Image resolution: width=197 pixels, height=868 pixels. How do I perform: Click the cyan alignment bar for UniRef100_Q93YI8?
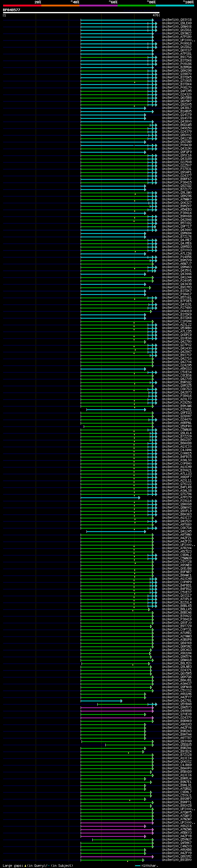pos(117,20)
